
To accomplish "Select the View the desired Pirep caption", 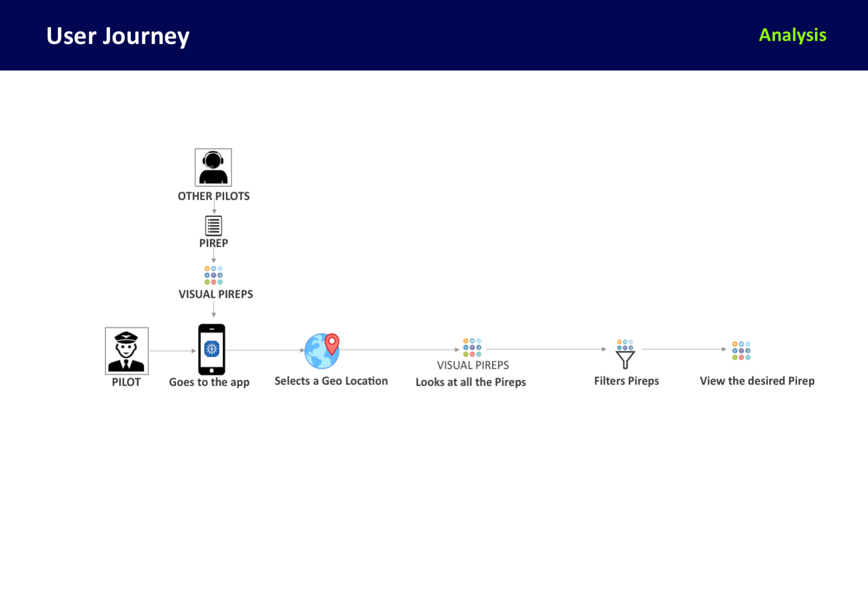I will click(757, 381).
